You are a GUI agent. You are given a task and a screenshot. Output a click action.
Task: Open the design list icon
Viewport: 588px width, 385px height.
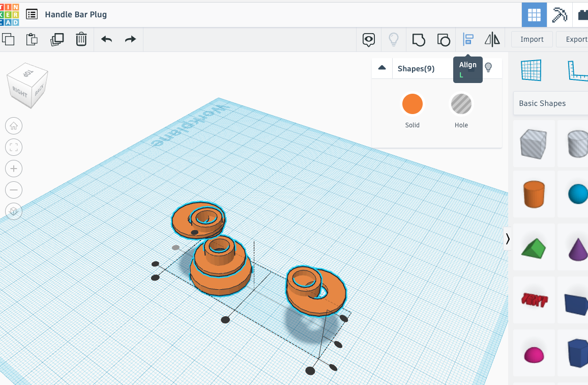(x=32, y=14)
